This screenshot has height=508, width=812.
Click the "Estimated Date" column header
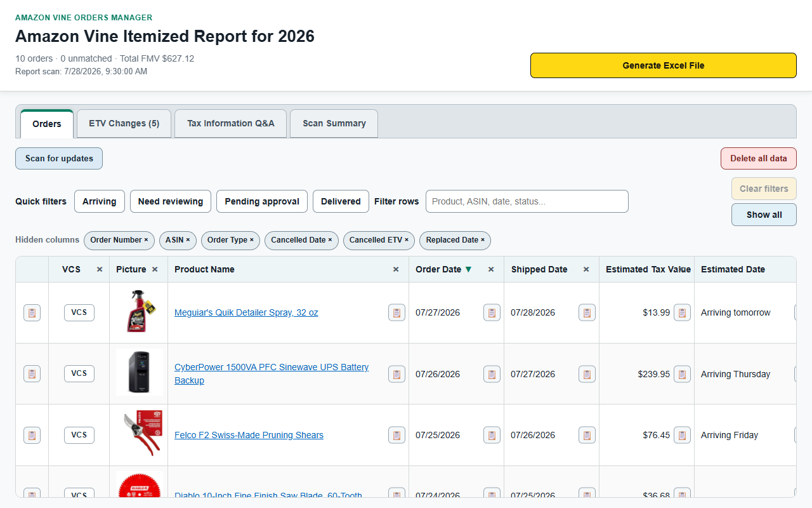point(733,269)
